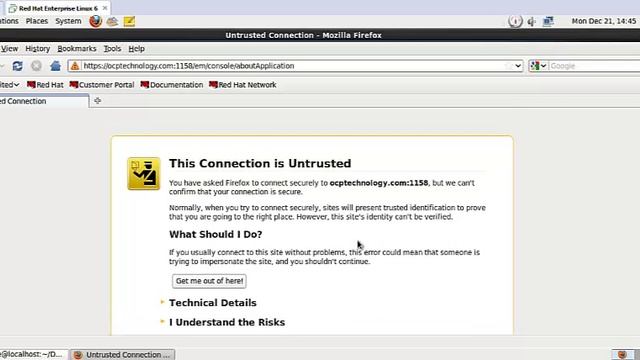Open the System menu in the GNOME panel

(x=68, y=21)
